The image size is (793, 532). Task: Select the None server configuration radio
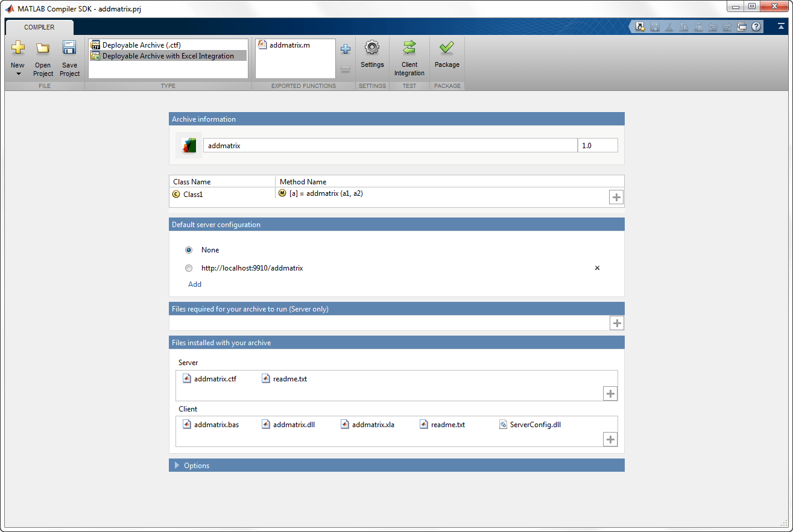pyautogui.click(x=189, y=250)
